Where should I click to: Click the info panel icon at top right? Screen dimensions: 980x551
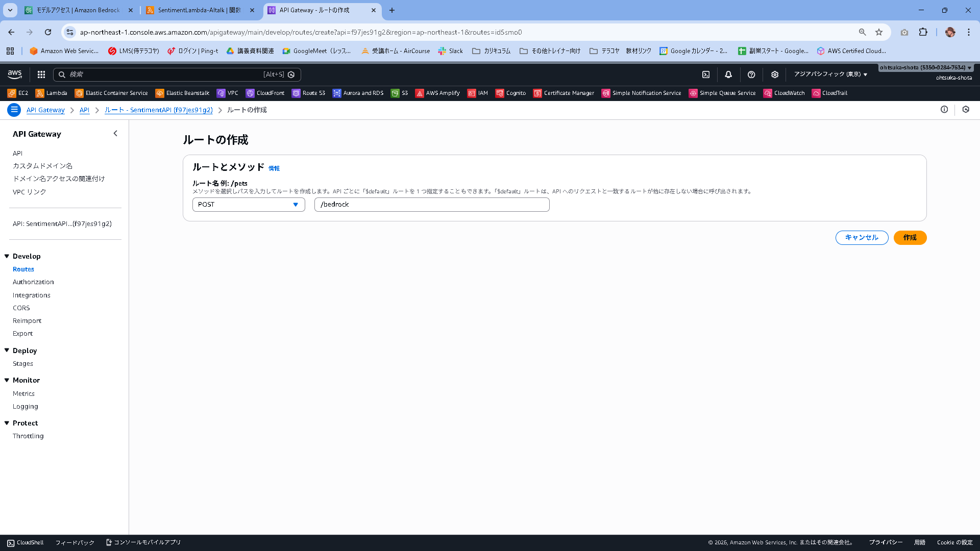944,110
